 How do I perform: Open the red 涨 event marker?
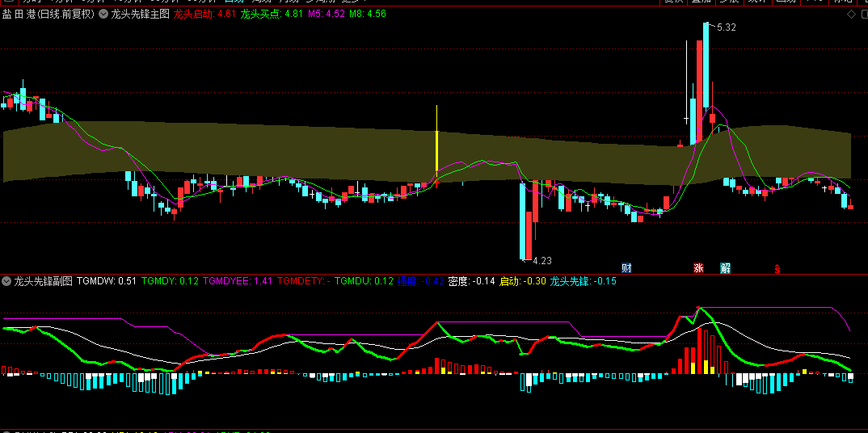coord(698,268)
